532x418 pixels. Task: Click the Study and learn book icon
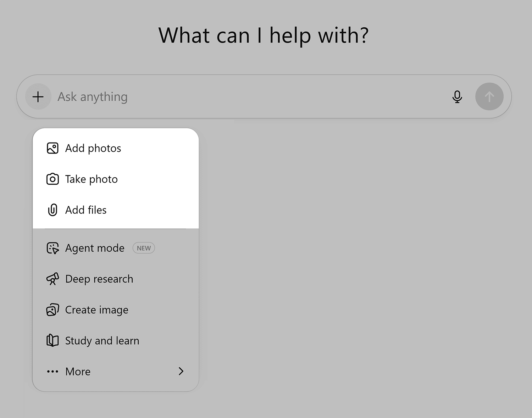tap(52, 341)
